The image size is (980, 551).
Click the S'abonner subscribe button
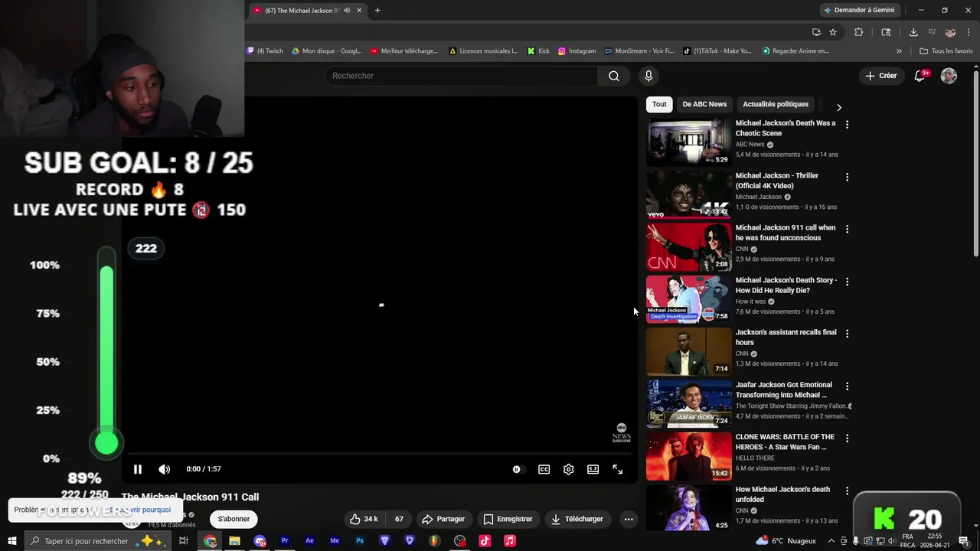tap(234, 519)
